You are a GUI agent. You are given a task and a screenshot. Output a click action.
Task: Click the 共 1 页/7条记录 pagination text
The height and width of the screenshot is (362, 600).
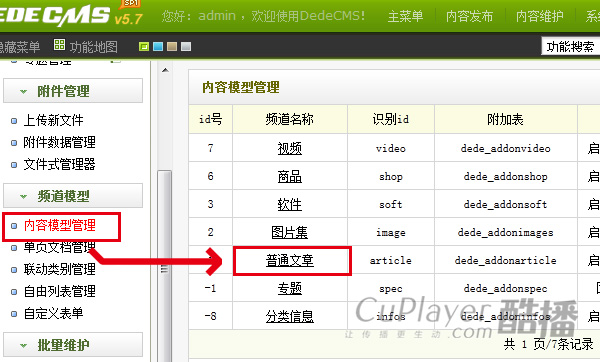[548, 344]
